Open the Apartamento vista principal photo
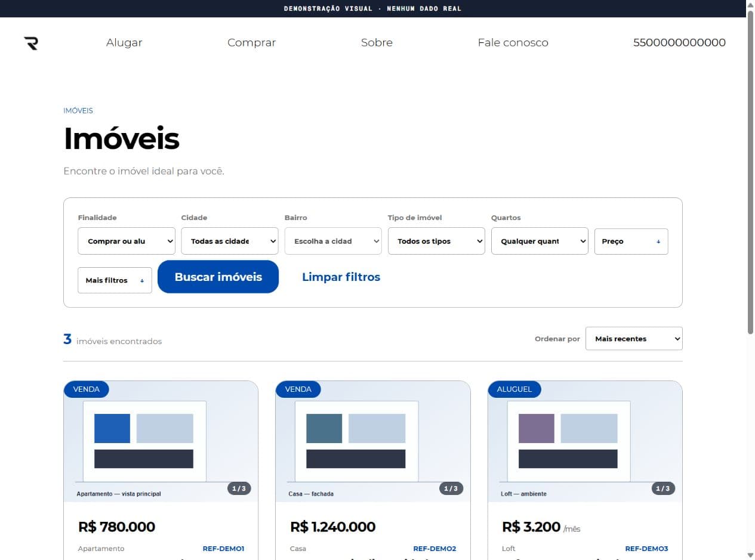 [x=161, y=441]
